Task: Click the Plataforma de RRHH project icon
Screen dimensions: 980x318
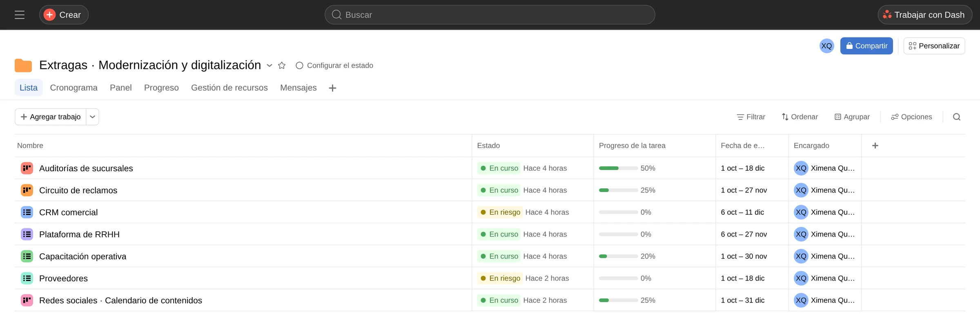Action: [x=27, y=234]
